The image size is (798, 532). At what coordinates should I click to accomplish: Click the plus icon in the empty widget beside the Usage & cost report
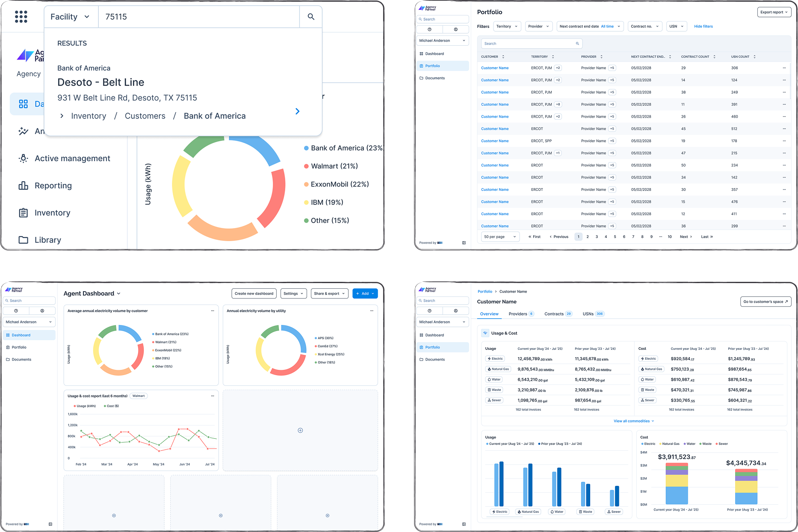[x=300, y=430]
